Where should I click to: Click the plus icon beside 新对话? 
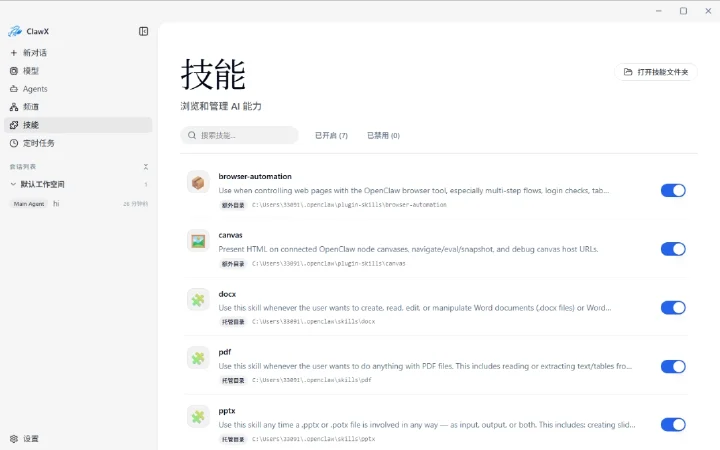[x=14, y=53]
